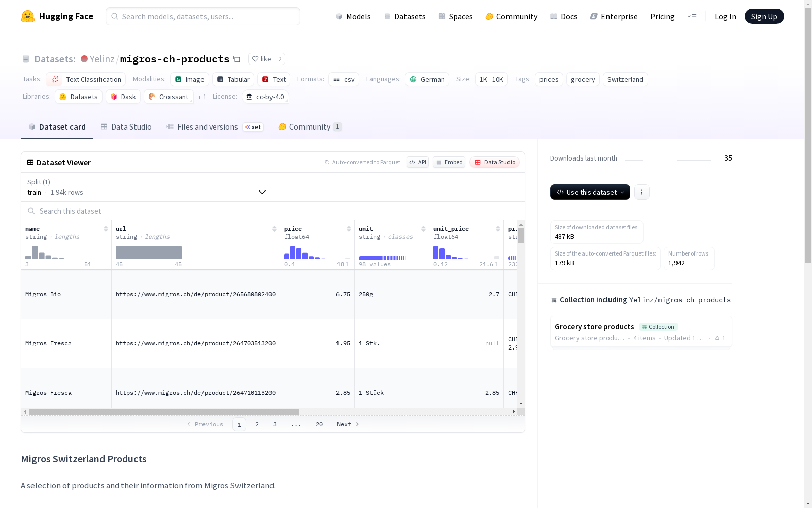Filter by Tabular modality tag
Screen dimensions: 812x508
(x=233, y=79)
